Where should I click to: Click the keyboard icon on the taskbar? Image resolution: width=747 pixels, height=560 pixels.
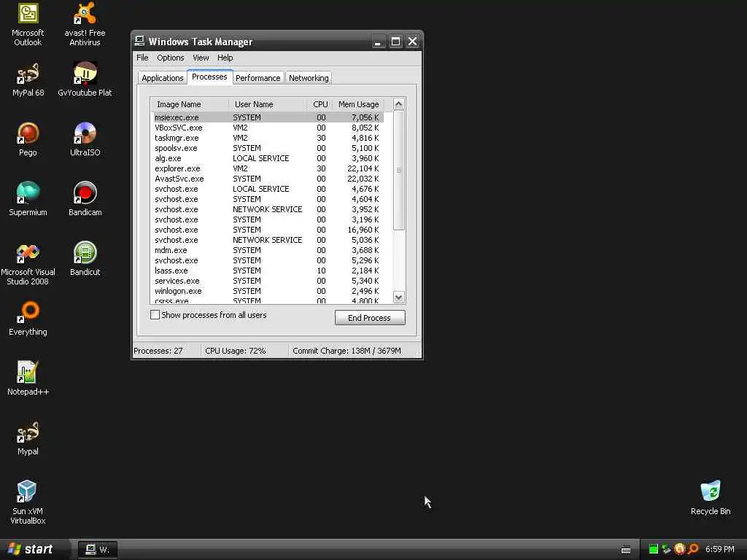click(x=626, y=550)
